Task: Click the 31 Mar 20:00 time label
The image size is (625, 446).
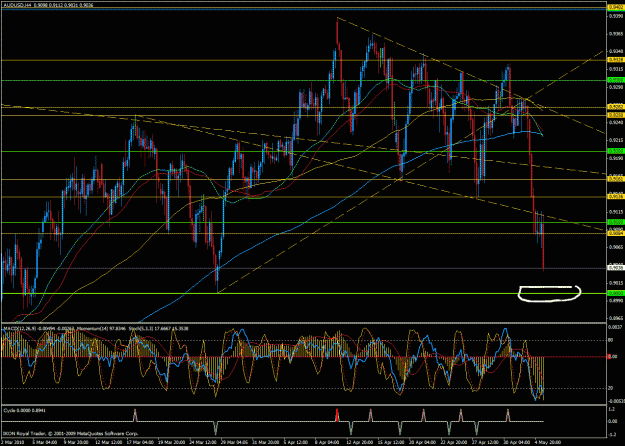Action: coord(263,442)
